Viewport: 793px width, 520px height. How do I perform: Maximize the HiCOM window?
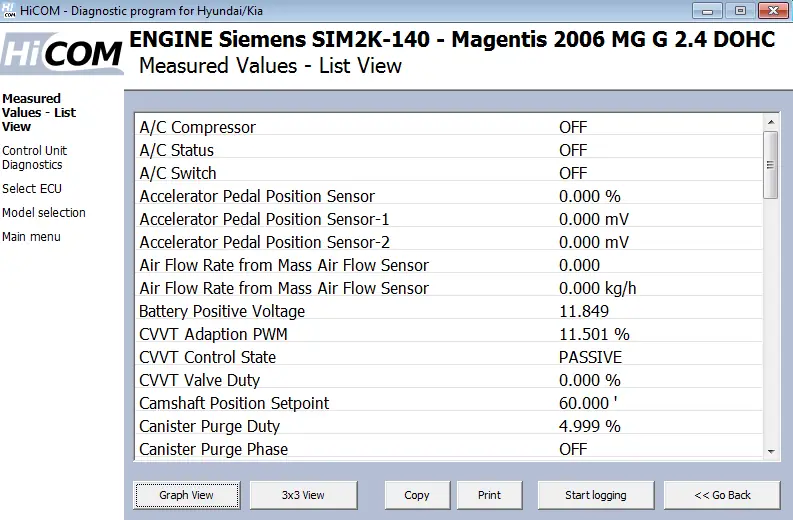740,11
